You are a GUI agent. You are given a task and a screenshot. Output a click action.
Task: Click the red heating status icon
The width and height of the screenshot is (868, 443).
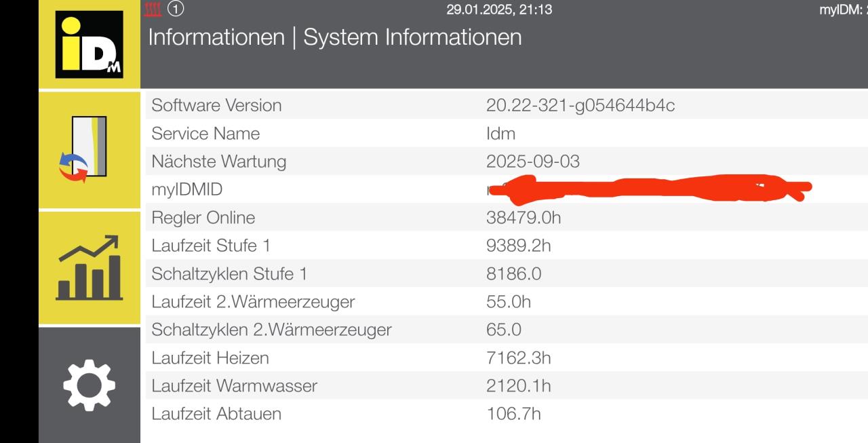pos(154,9)
